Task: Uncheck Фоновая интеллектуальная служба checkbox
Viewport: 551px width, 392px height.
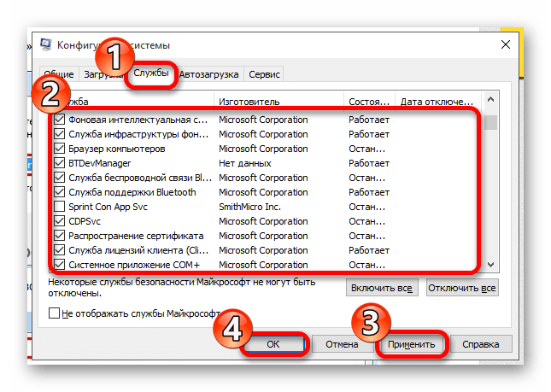Action: 60,120
